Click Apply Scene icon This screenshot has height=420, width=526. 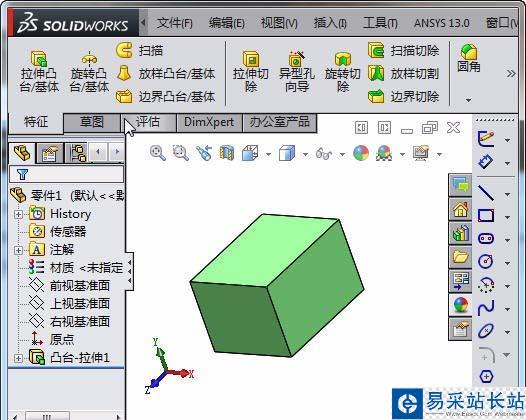tap(384, 153)
